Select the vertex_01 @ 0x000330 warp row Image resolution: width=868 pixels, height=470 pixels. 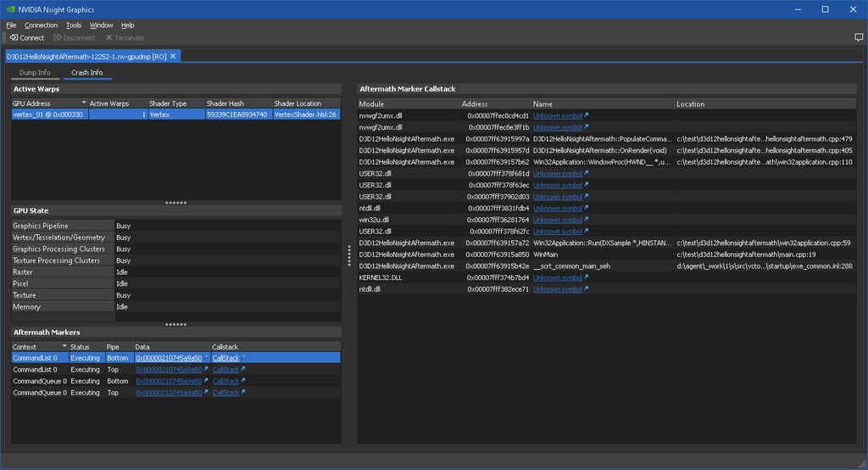pyautogui.click(x=175, y=115)
